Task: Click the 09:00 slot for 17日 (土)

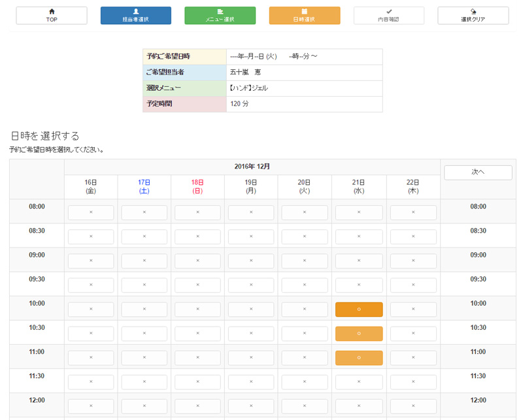Action: [x=144, y=261]
